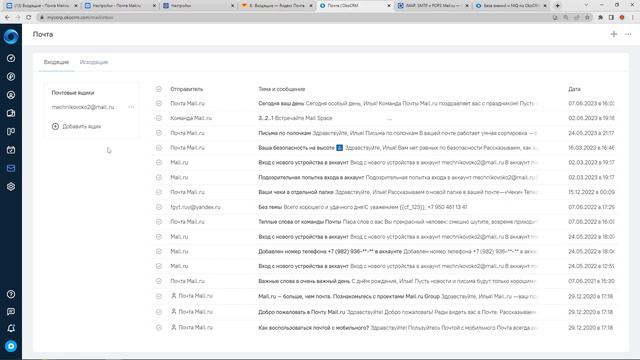640x360 pixels.
Task: Select the 'Ваша безопасность на высоте' email checkbox
Action: point(159,148)
